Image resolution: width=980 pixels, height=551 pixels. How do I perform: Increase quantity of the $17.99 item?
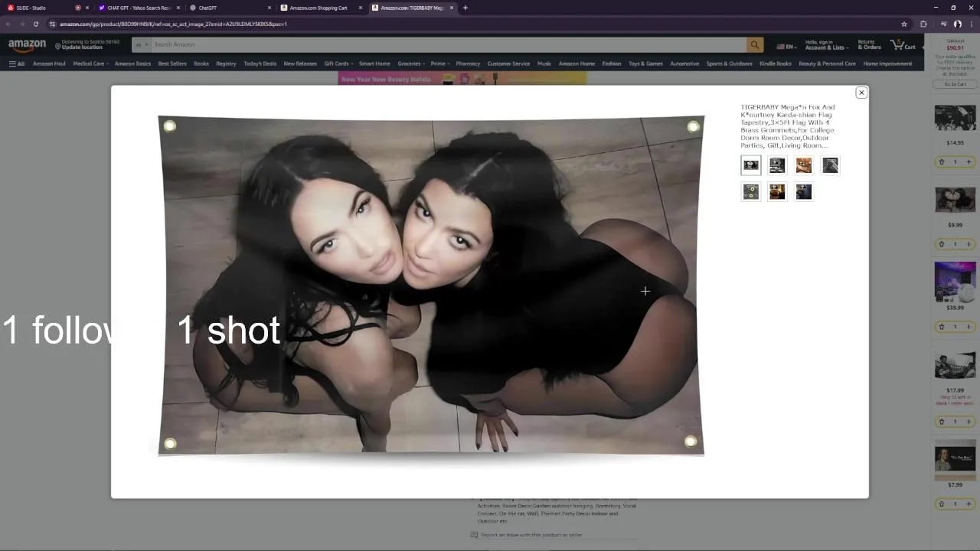pyautogui.click(x=969, y=422)
